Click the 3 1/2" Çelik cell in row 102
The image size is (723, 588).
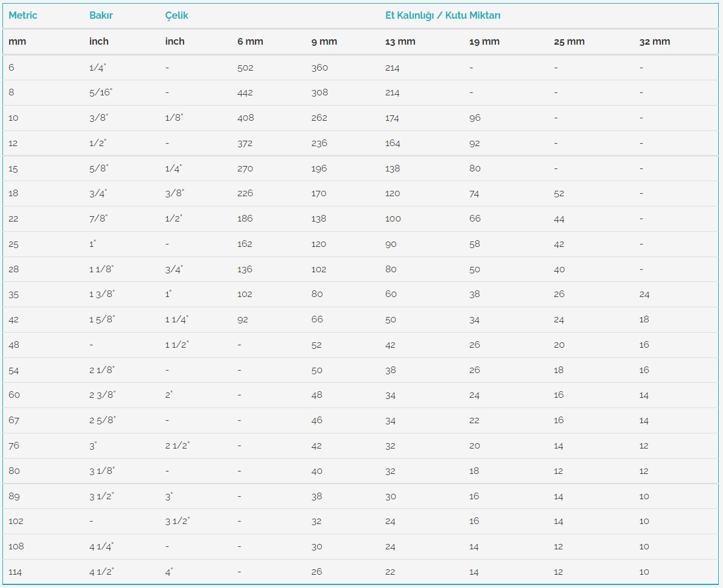click(x=177, y=521)
